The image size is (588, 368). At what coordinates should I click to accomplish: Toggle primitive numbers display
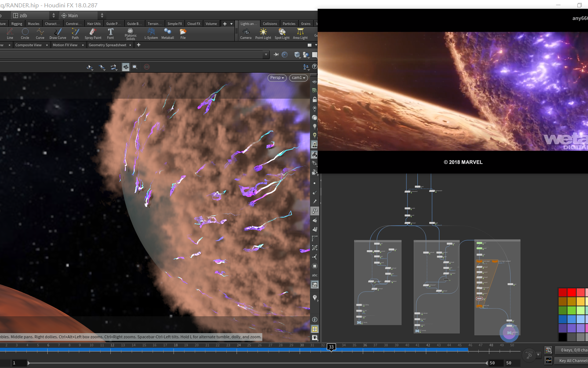pos(314,229)
